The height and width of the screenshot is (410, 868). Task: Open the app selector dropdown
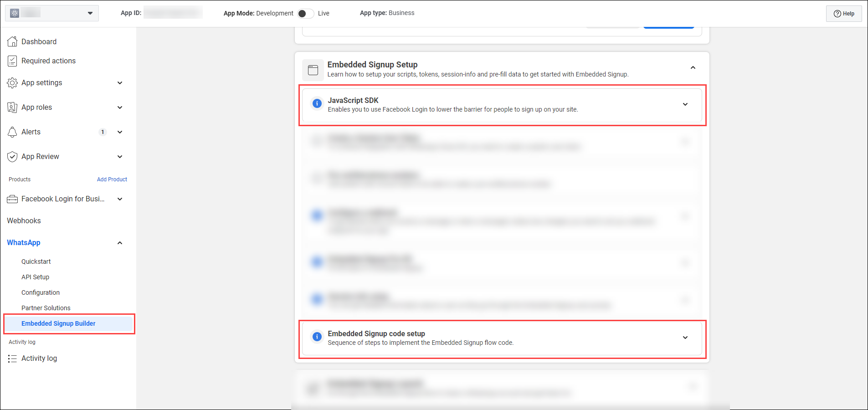pos(90,13)
